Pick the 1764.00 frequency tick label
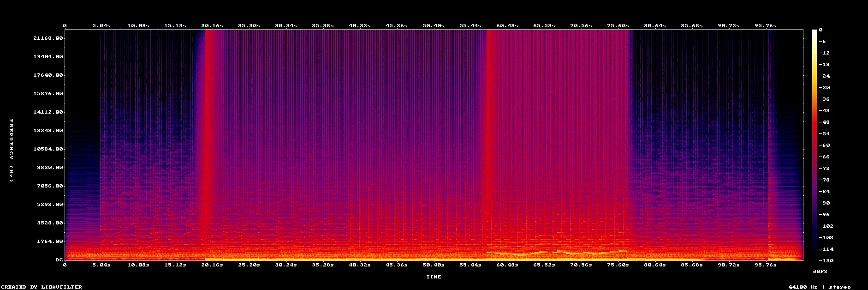This screenshot has height=290, width=868. point(50,242)
